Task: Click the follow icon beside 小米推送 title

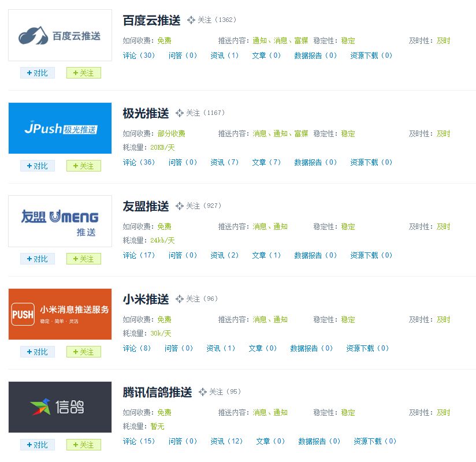Action: coord(180,299)
